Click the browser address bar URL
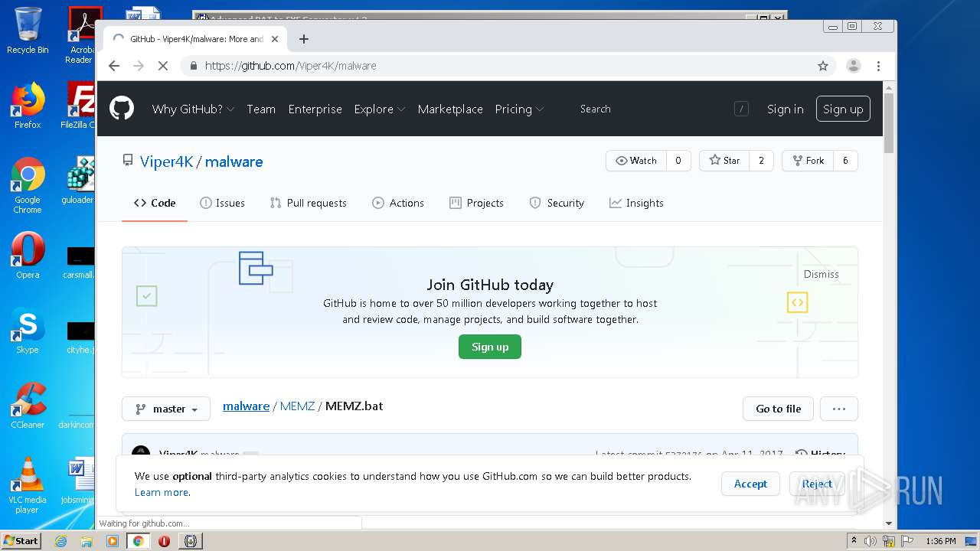 click(291, 66)
